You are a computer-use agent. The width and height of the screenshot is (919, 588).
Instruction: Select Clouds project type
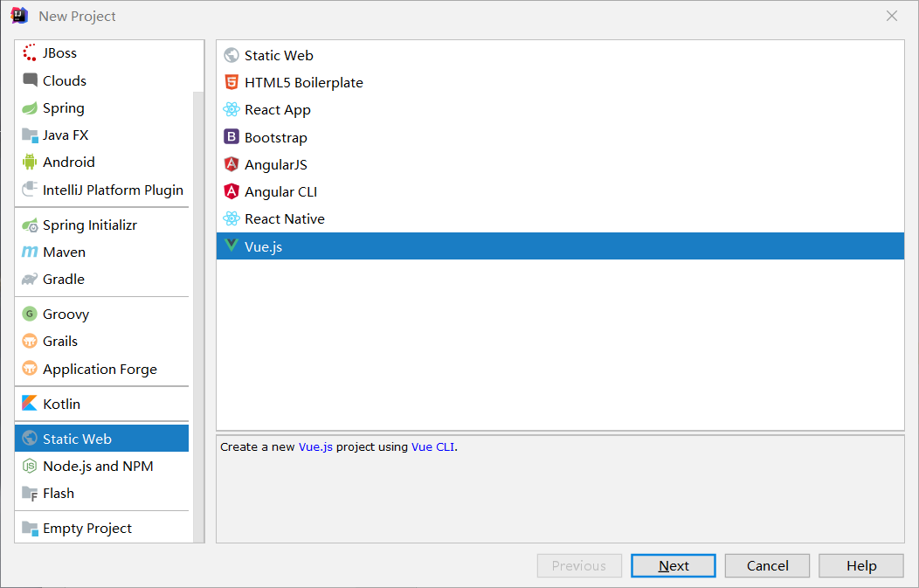(x=103, y=80)
